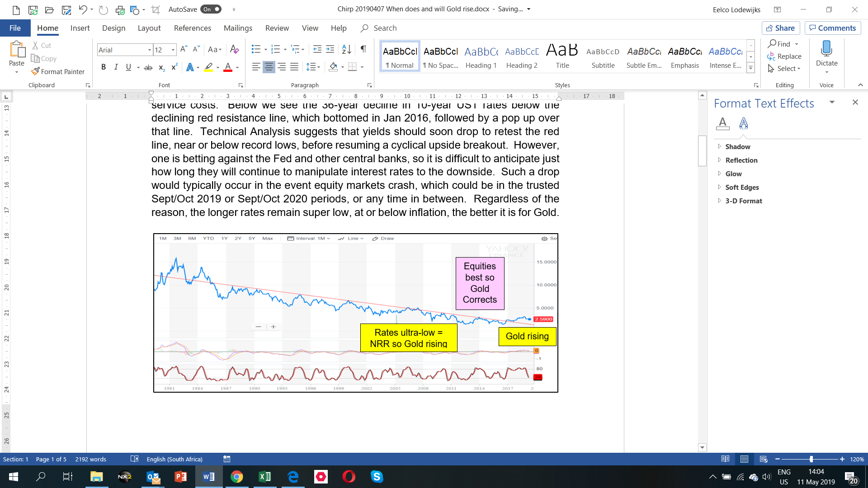Switch to Read Mode view icon

click(x=725, y=459)
